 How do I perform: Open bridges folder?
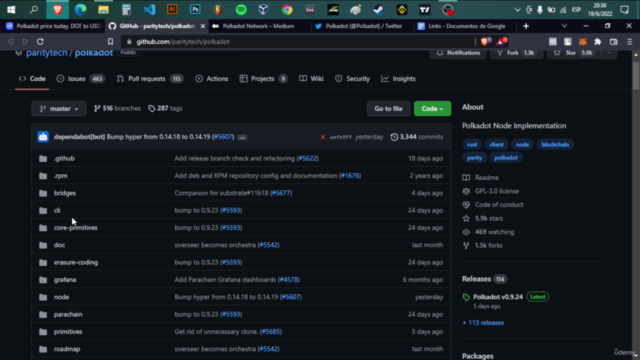pos(65,193)
